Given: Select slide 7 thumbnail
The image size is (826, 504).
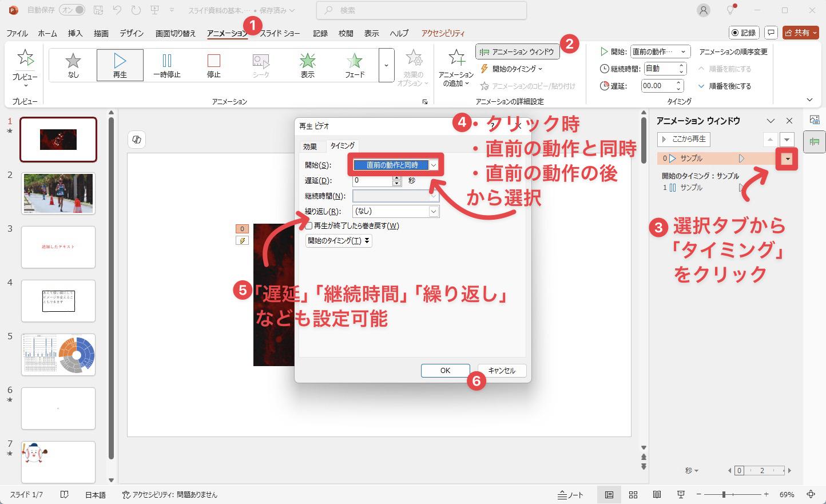Looking at the screenshot, I should pyautogui.click(x=58, y=462).
